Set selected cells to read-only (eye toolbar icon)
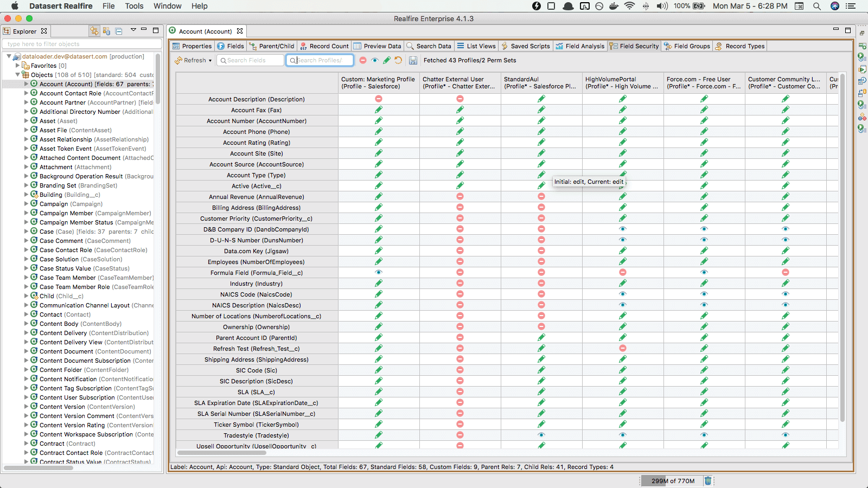This screenshot has height=488, width=868. pyautogui.click(x=375, y=60)
